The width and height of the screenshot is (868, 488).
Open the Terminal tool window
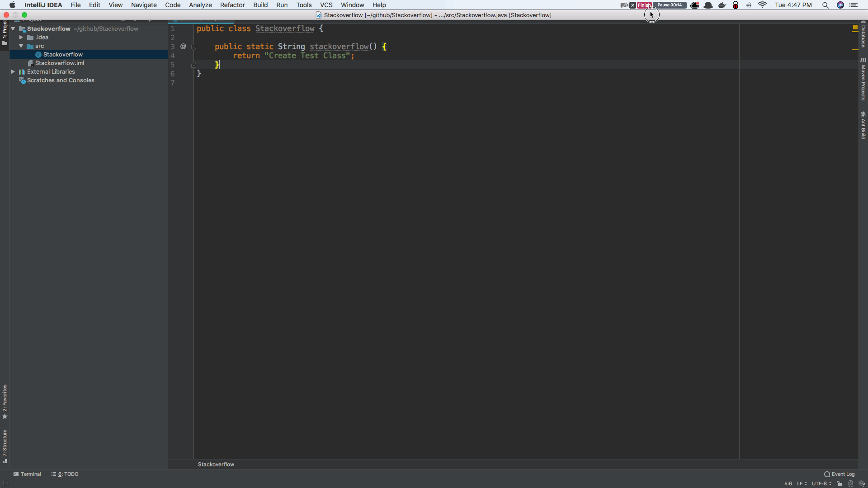(27, 474)
